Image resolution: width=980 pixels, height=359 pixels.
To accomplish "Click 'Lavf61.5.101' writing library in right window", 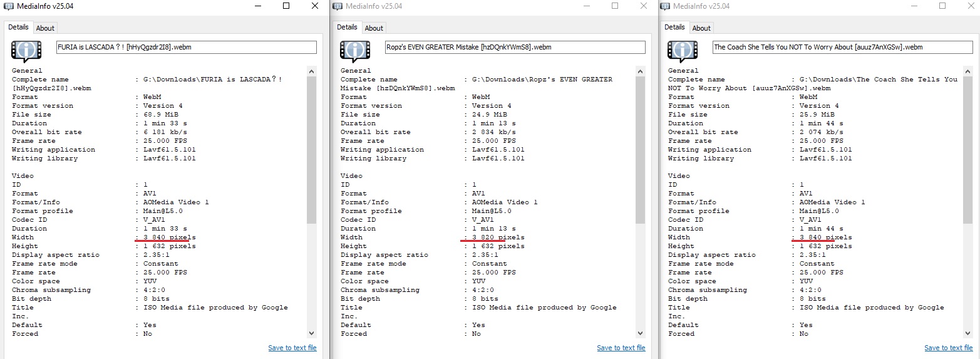I will [x=826, y=159].
